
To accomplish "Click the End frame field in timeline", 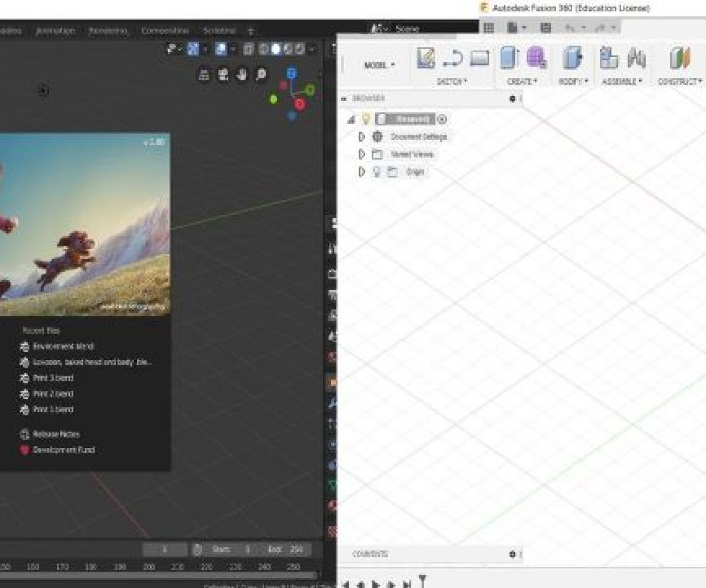I will pos(286,549).
